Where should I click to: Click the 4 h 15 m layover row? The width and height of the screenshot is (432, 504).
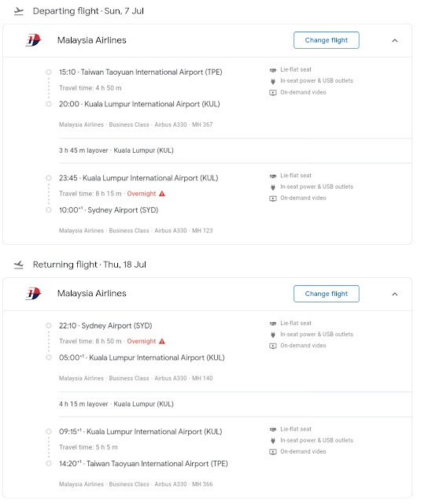point(235,404)
